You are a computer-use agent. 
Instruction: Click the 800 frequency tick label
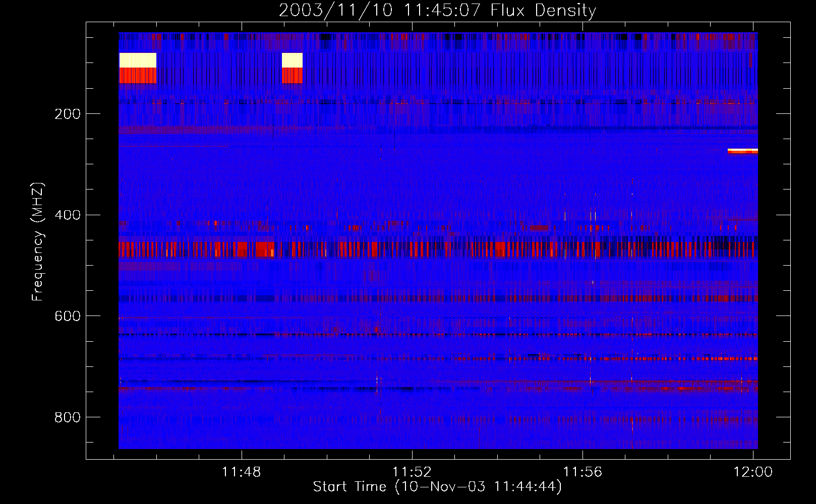[68, 417]
